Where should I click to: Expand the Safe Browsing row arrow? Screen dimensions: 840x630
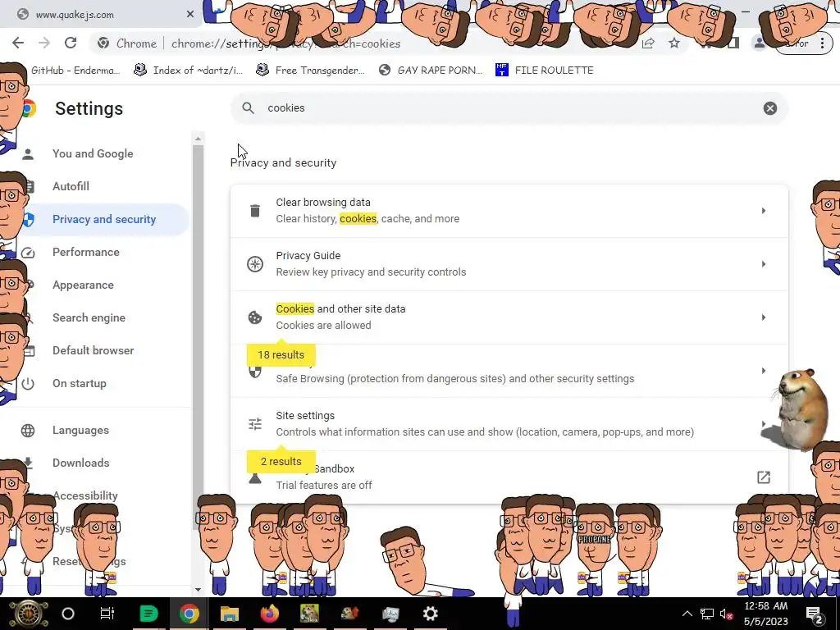[764, 371]
